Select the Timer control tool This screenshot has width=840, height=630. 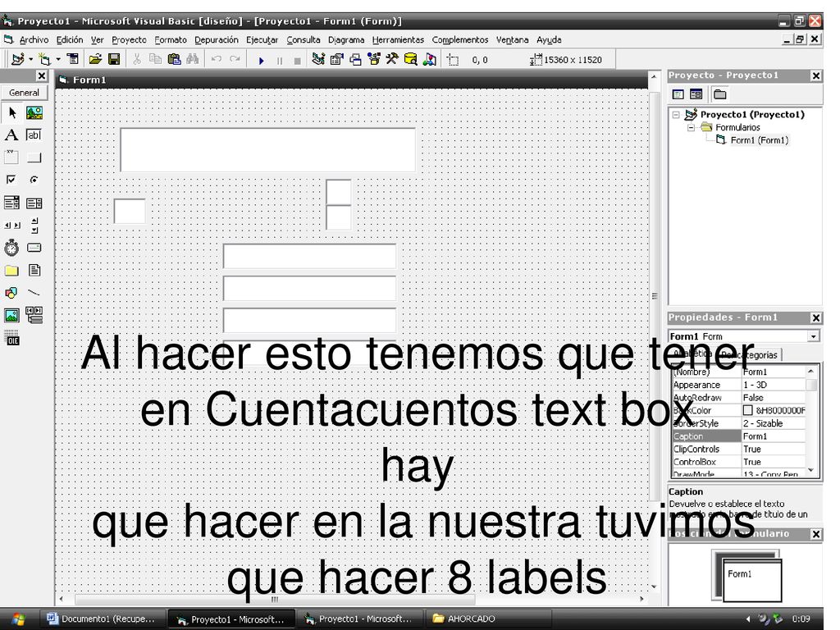pos(11,248)
